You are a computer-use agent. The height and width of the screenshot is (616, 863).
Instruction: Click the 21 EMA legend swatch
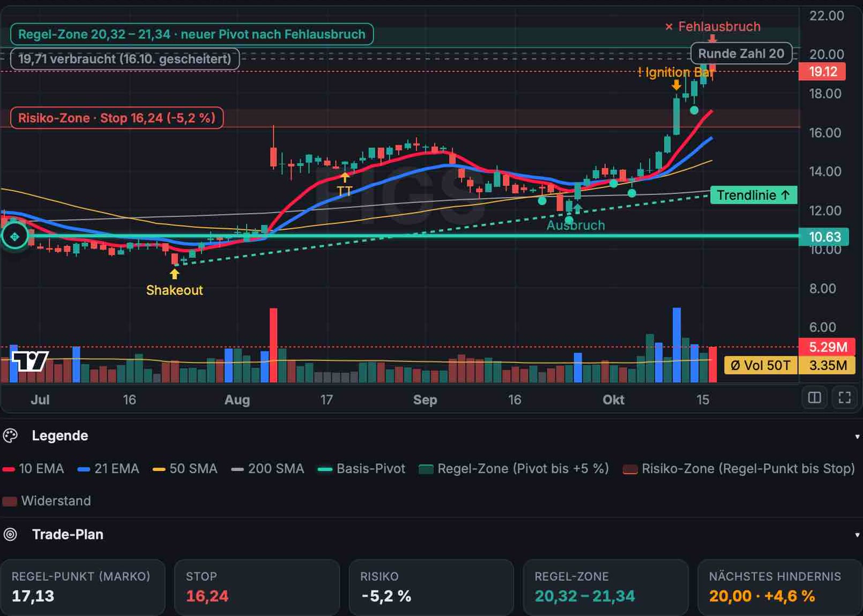[x=84, y=469]
